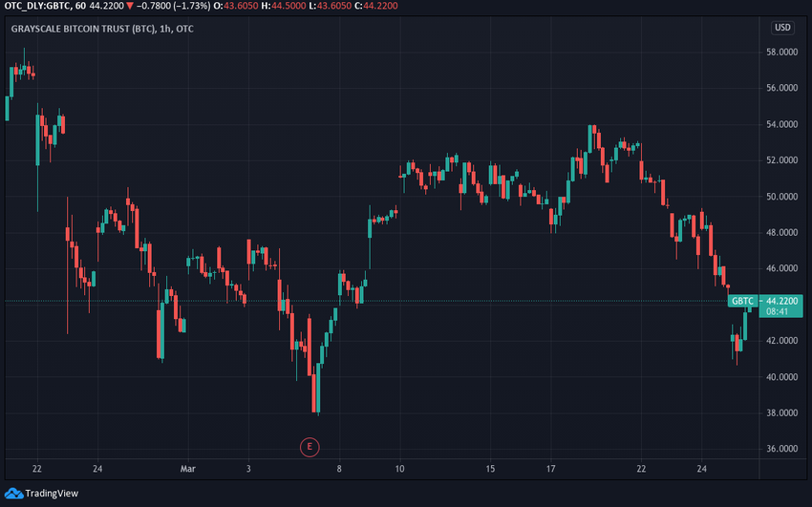Click the −0.7800 (−1.73%) change value
812x507 pixels.
(173, 7)
